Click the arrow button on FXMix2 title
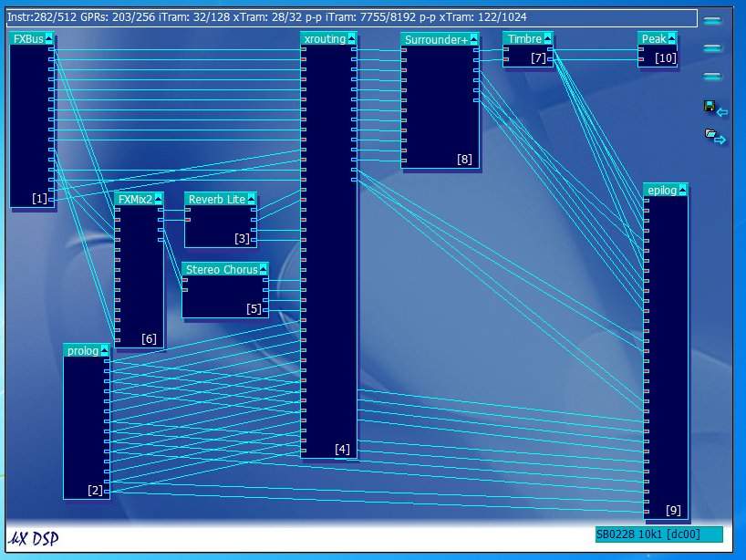The width and height of the screenshot is (746, 560). click(159, 199)
